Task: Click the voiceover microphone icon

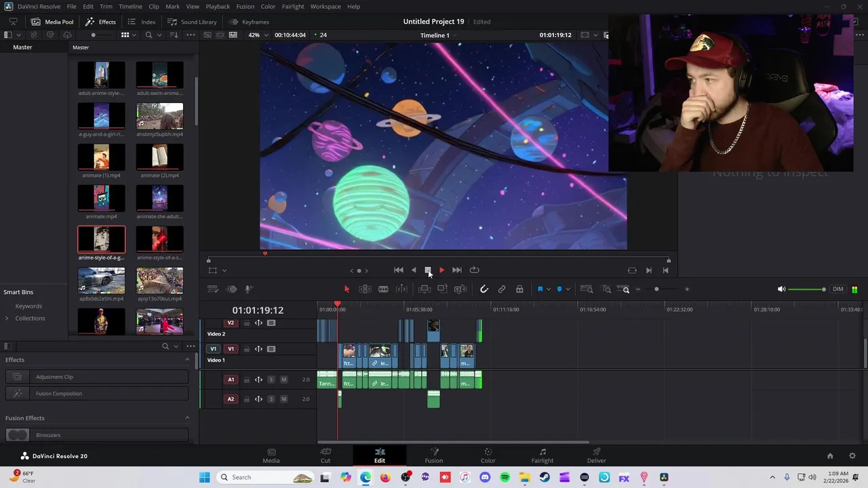Action: point(248,289)
